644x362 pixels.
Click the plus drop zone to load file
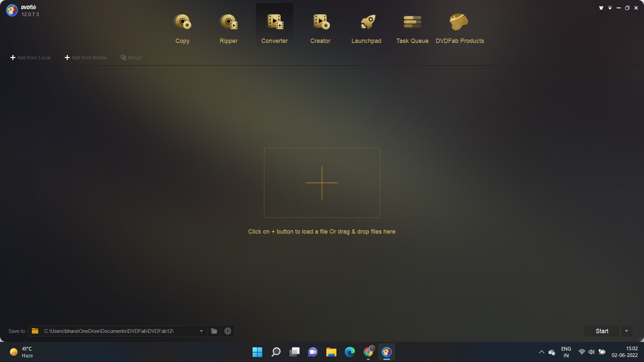(322, 183)
